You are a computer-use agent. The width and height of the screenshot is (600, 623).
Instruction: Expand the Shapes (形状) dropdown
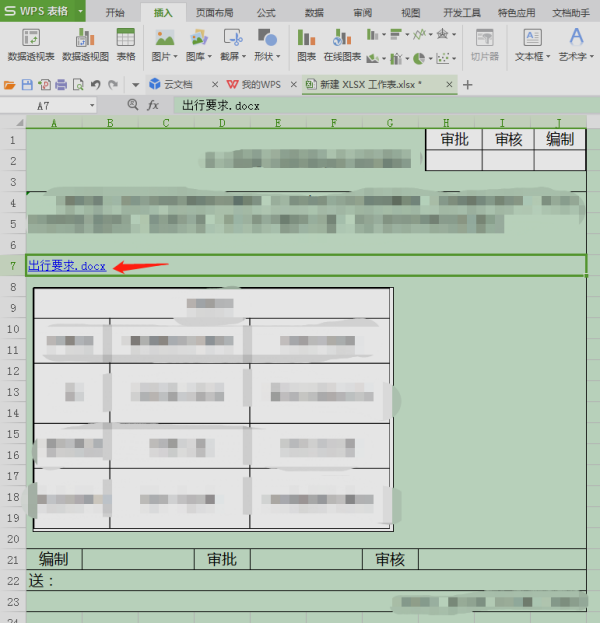[278, 57]
